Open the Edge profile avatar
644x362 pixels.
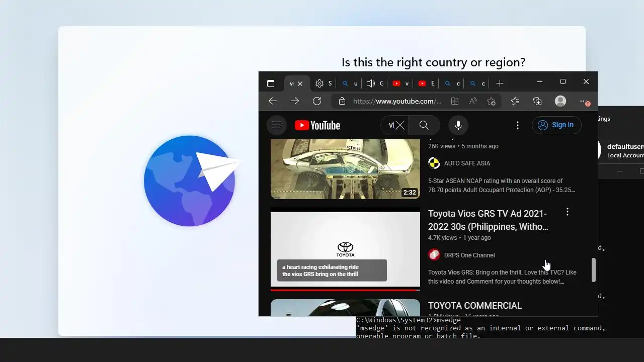[x=560, y=101]
